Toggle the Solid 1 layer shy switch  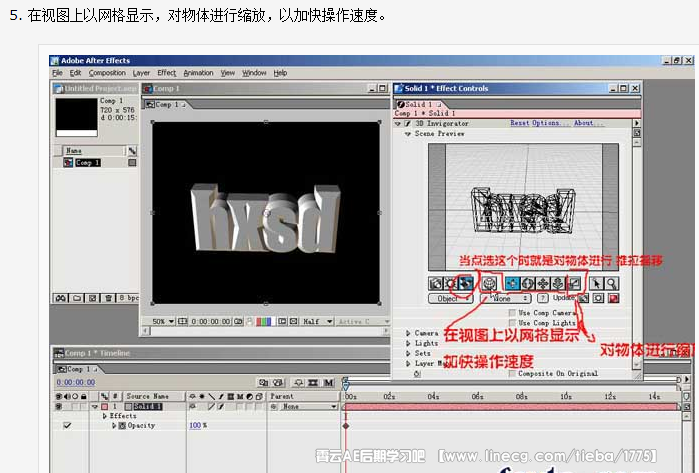193,407
